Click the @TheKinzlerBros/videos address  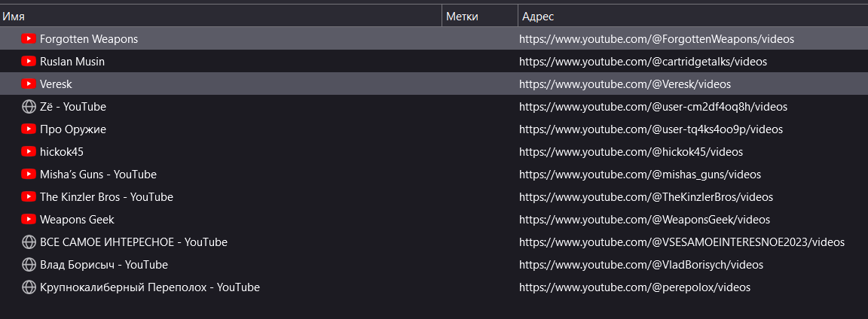tap(646, 197)
